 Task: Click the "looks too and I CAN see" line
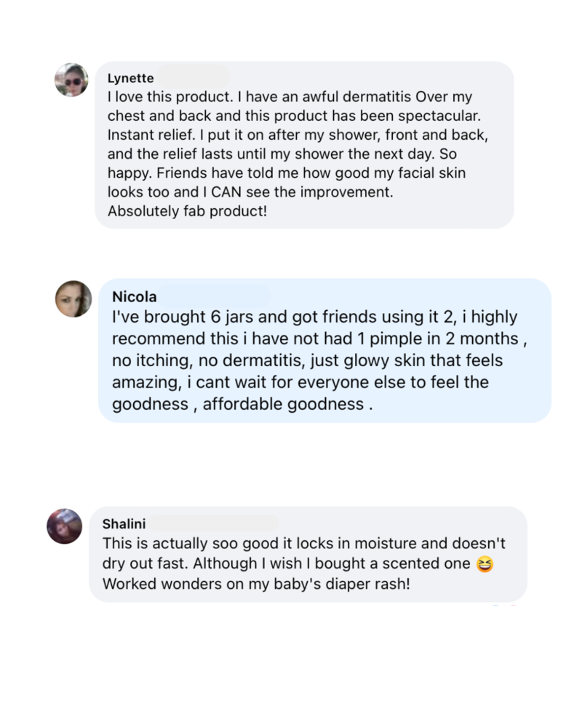click(251, 192)
